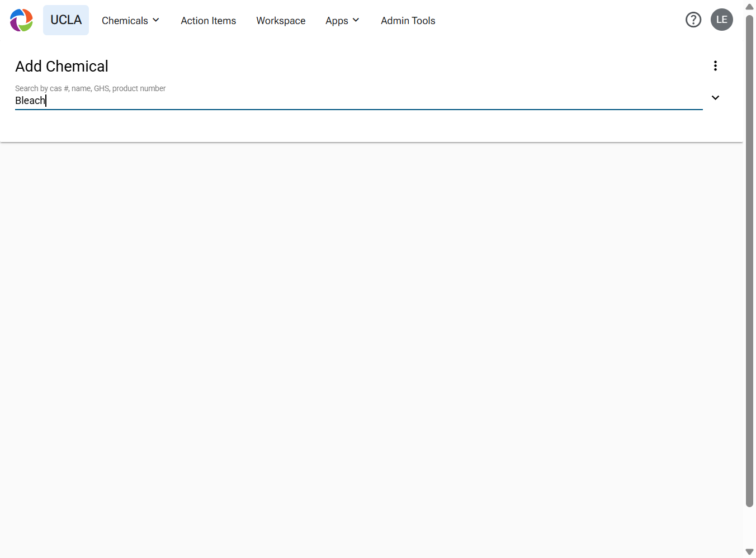Open the three-dot more options menu
This screenshot has width=756, height=558.
click(x=715, y=66)
